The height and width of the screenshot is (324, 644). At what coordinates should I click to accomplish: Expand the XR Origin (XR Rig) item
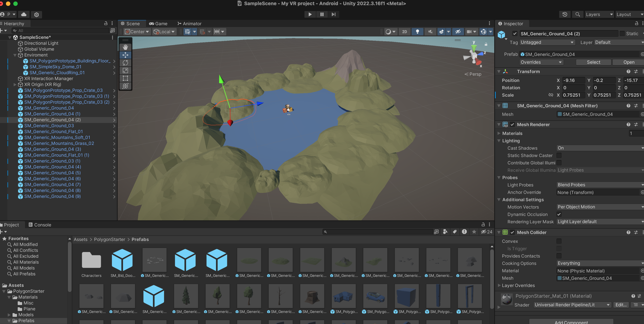tap(15, 85)
